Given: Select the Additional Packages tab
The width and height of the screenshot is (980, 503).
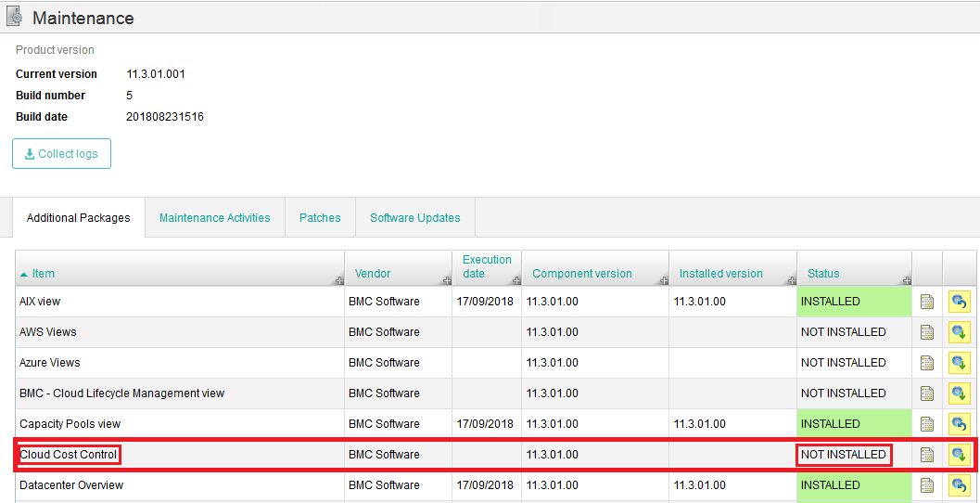Looking at the screenshot, I should tap(79, 218).
